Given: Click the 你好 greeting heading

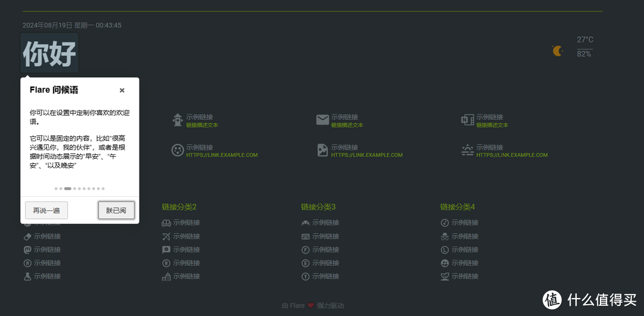Looking at the screenshot, I should [x=49, y=54].
